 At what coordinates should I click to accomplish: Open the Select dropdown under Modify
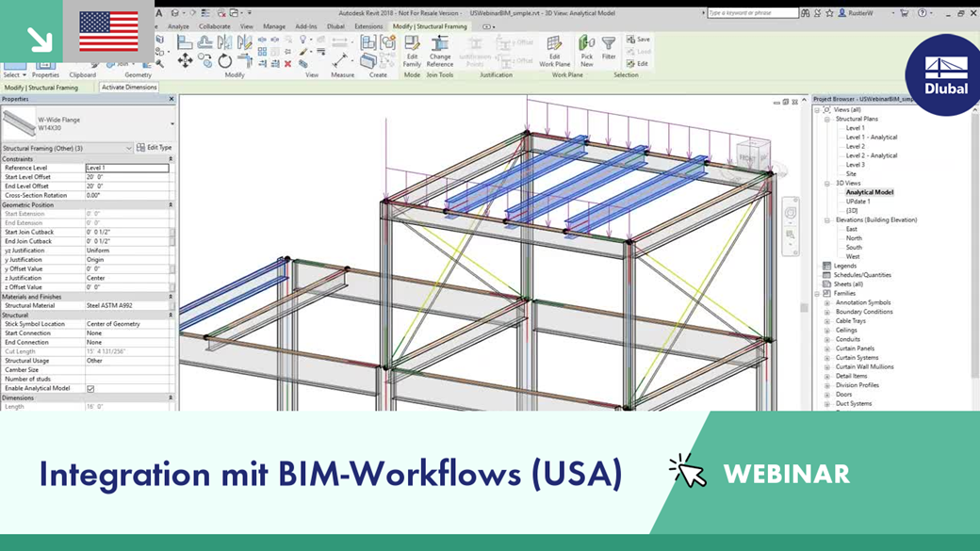tap(15, 75)
